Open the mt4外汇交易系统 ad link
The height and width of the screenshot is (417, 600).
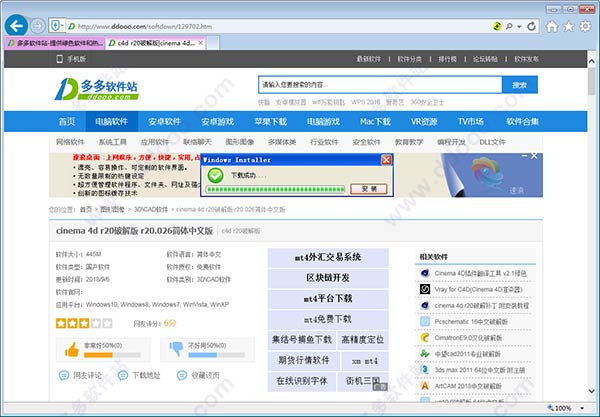click(x=328, y=257)
